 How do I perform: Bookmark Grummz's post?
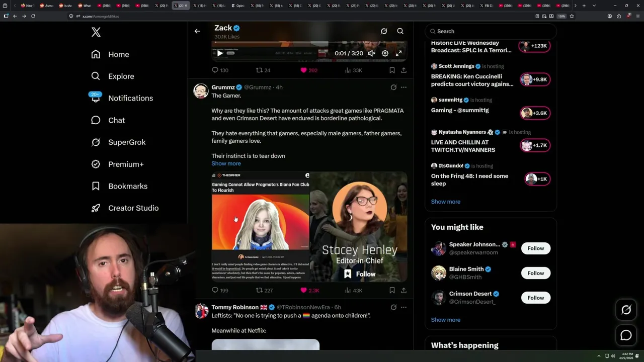coord(392,290)
